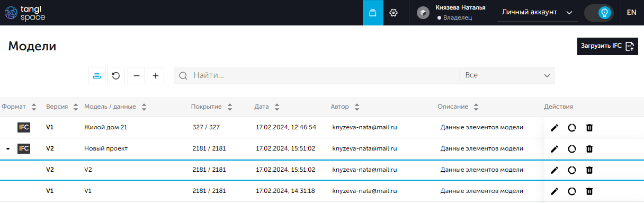Open the settings gear icon in header
Screen dimensions: 644x203
click(393, 13)
